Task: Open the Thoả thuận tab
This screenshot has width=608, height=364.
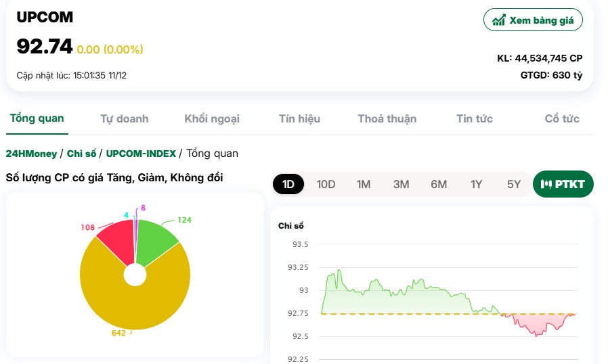Action: click(x=387, y=118)
